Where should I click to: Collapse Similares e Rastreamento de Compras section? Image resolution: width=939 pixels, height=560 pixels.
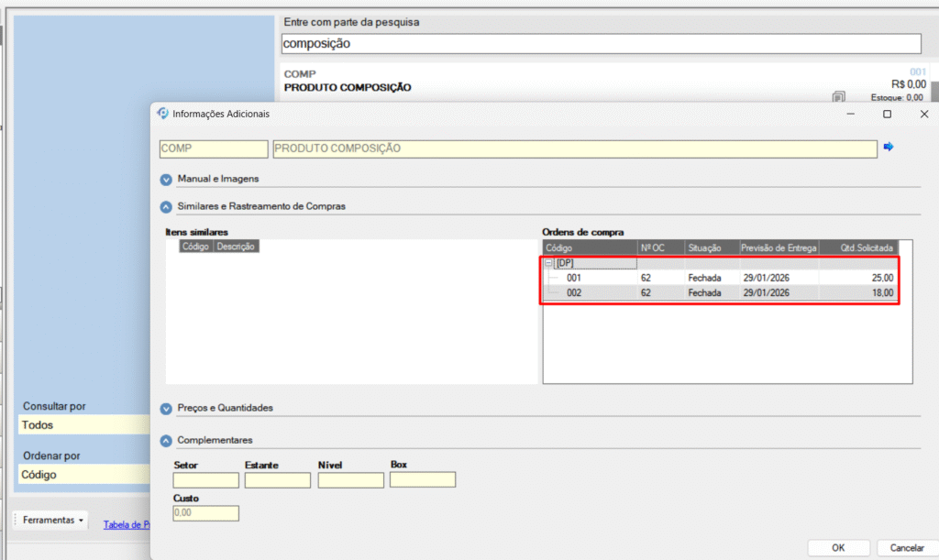coord(166,207)
